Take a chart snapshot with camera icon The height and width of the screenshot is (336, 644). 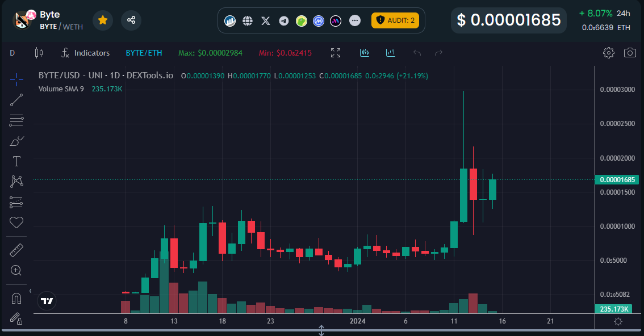point(630,53)
